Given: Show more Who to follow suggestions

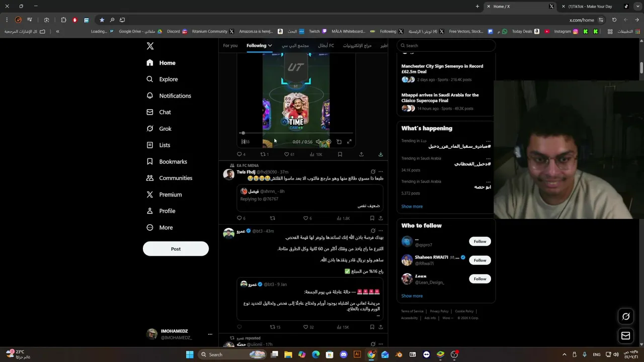Looking at the screenshot, I should click(412, 296).
